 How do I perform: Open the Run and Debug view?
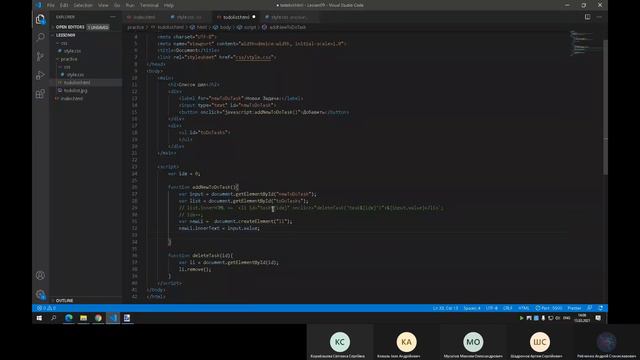40,75
